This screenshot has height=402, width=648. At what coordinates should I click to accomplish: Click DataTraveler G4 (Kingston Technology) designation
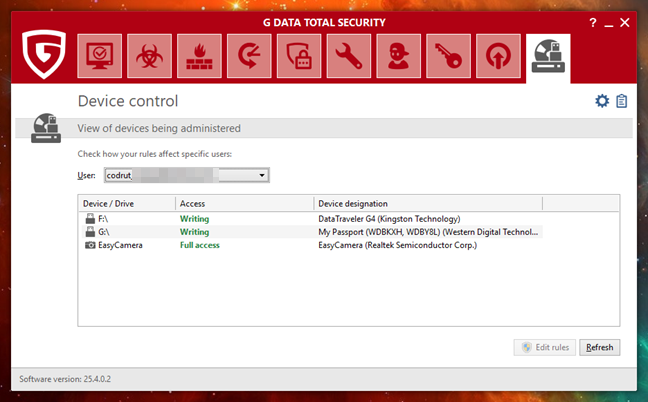(389, 219)
